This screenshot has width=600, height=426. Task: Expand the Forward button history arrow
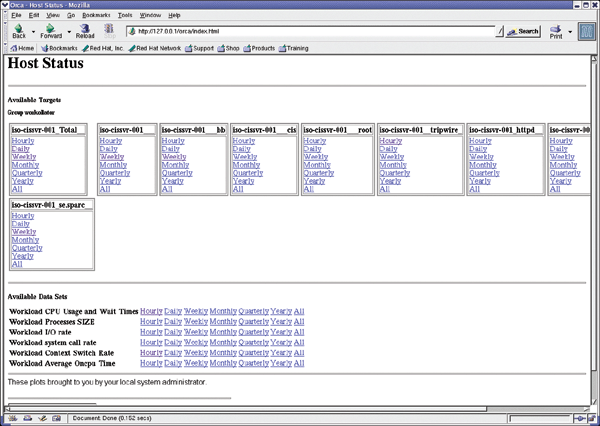click(68, 31)
